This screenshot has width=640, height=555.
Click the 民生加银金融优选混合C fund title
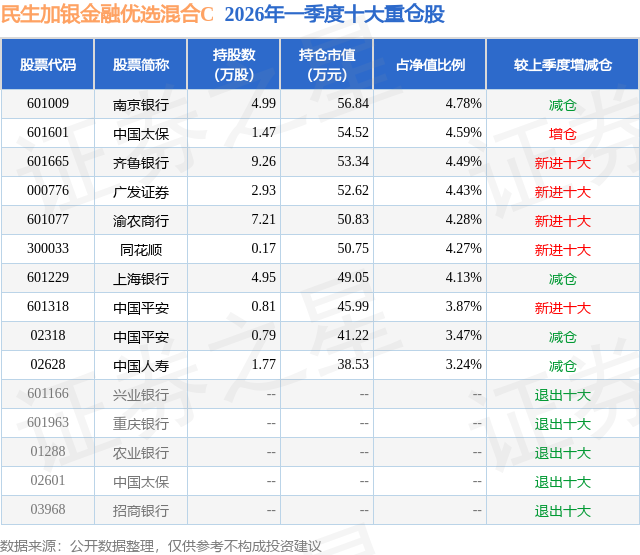pyautogui.click(x=108, y=14)
